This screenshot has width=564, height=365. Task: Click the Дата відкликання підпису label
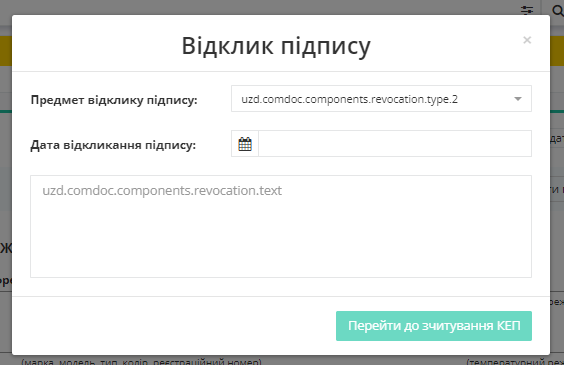tap(113, 145)
